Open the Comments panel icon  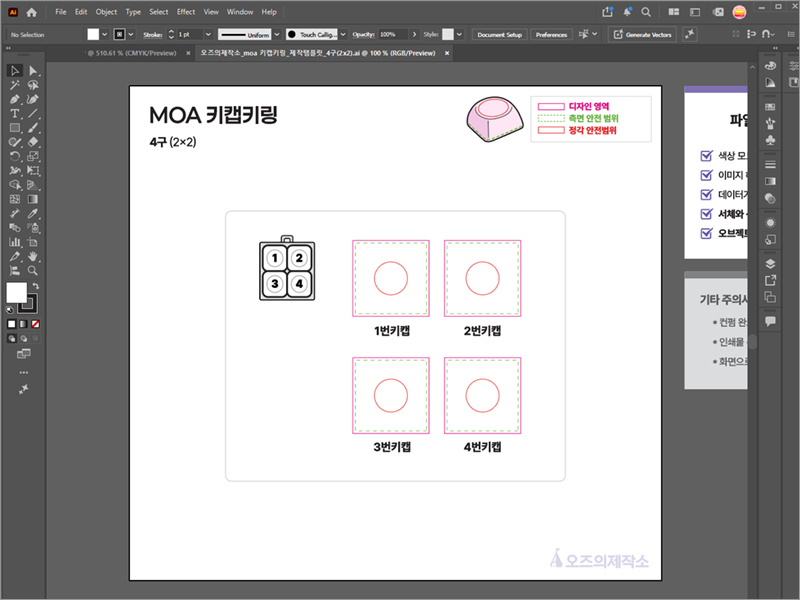[770, 321]
